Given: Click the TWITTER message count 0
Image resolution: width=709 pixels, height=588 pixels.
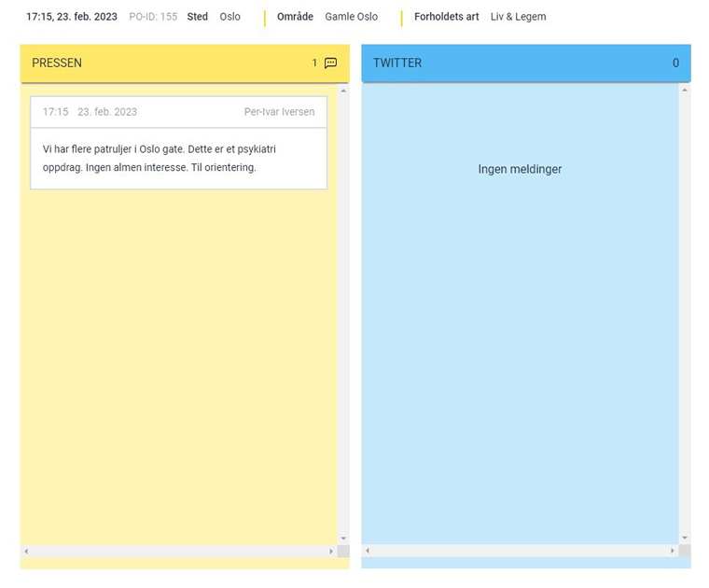Looking at the screenshot, I should pos(675,63).
